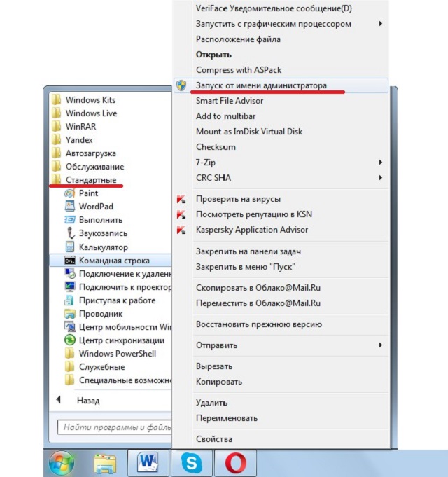This screenshot has height=477, width=448.
Task: Click the Paint palette icon
Action: [69, 193]
